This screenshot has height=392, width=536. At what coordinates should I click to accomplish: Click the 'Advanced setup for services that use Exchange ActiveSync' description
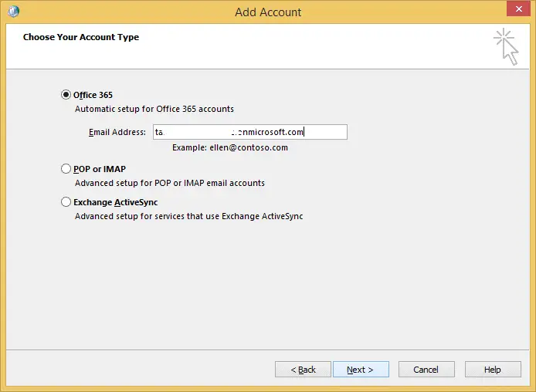[188, 216]
